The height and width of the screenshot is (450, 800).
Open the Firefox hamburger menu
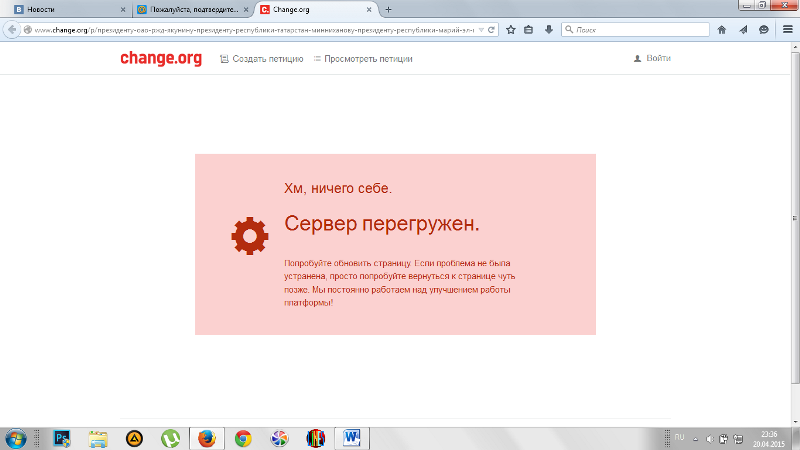tap(786, 30)
